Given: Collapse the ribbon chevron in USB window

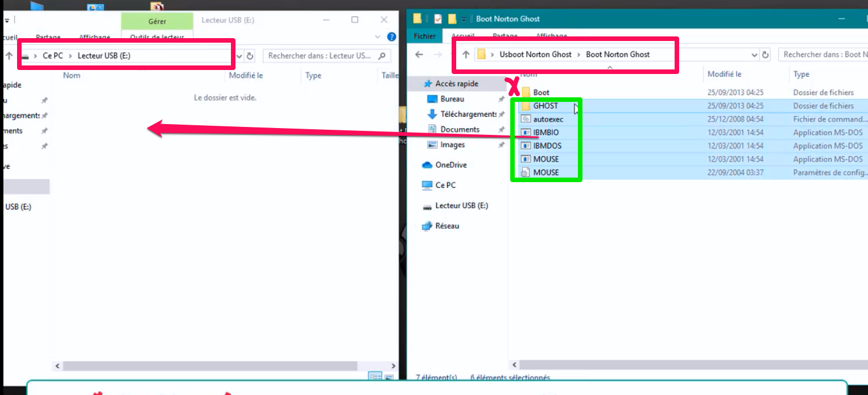Looking at the screenshot, I should tap(378, 37).
